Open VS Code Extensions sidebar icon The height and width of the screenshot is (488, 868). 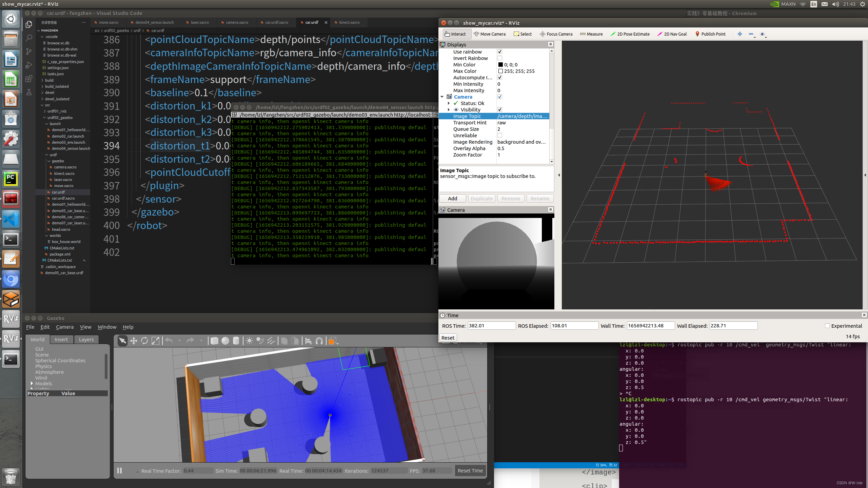[x=29, y=79]
